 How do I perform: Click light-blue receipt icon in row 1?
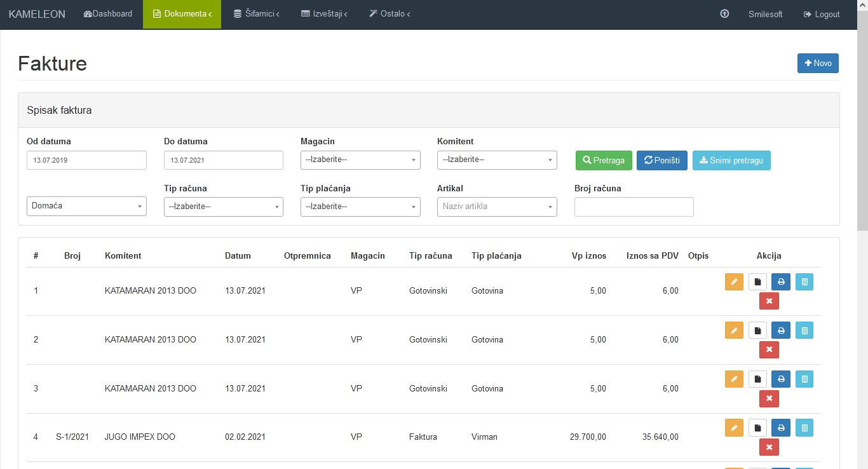coord(804,282)
